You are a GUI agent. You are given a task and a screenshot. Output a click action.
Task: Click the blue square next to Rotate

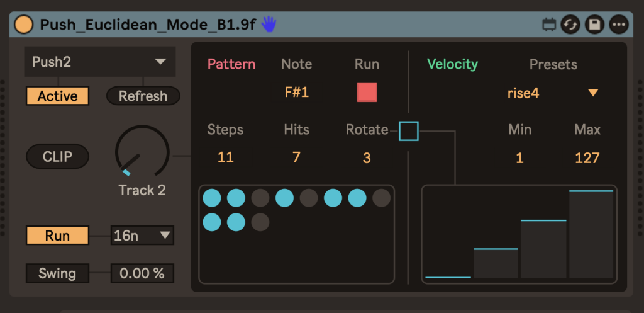[x=409, y=131]
